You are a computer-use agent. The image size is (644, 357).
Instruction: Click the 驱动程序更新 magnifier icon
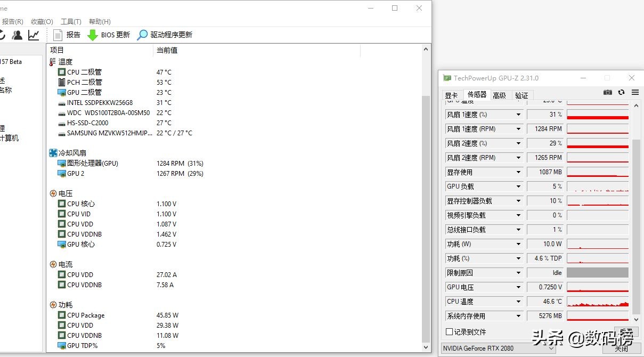click(x=142, y=35)
